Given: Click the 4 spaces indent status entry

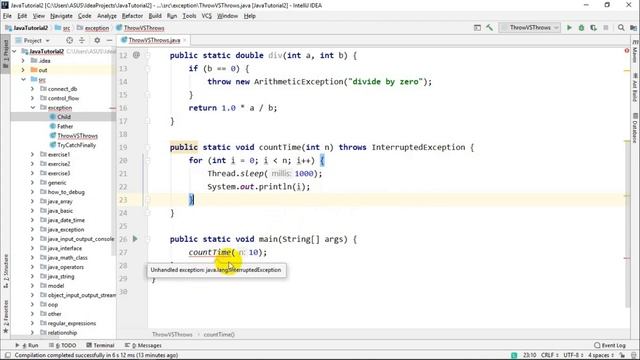Looking at the screenshot, I should [601, 355].
